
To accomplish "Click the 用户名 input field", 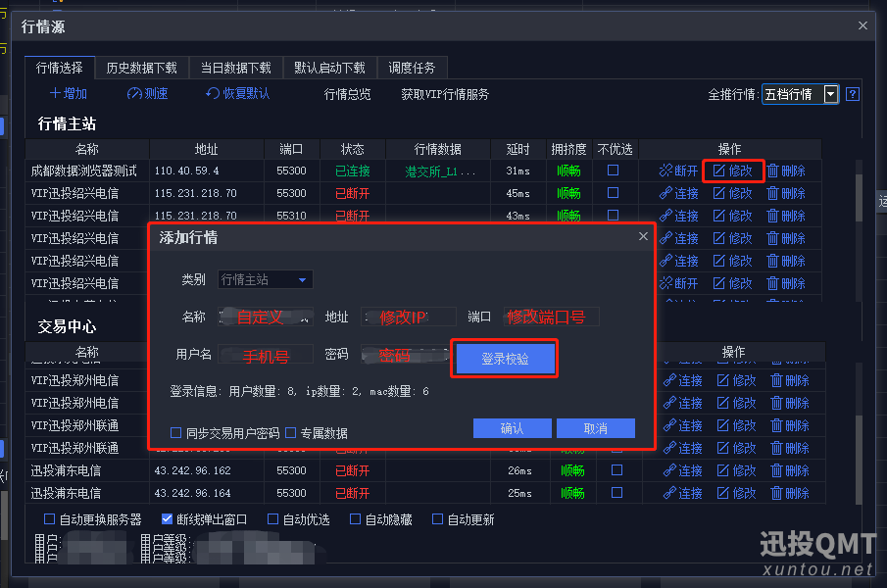I will 266,355.
